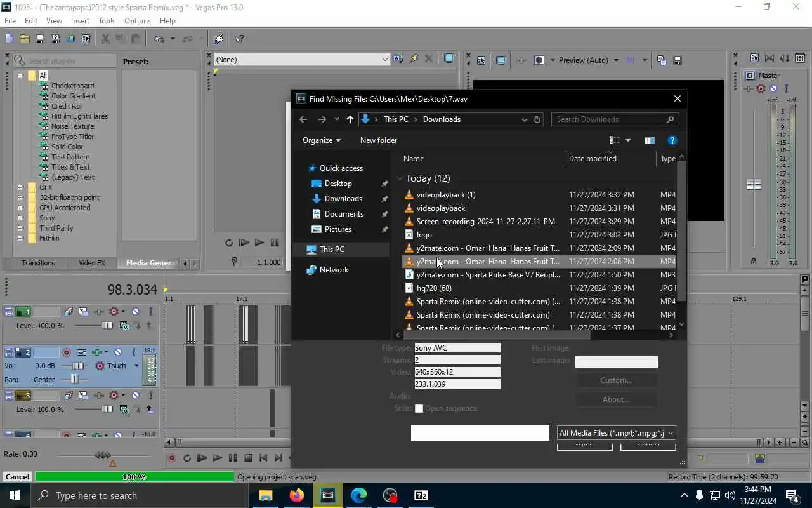Click the Back arrow in file dialog

303,119
